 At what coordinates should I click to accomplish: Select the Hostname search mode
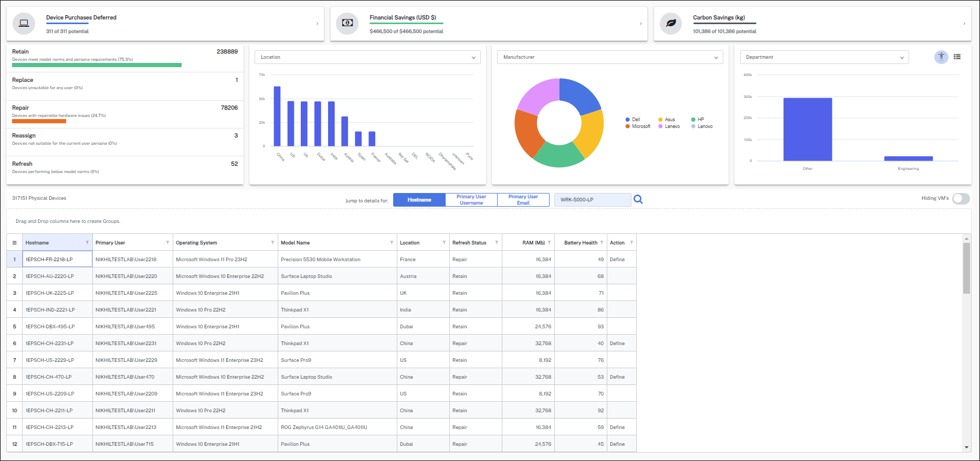coord(419,200)
